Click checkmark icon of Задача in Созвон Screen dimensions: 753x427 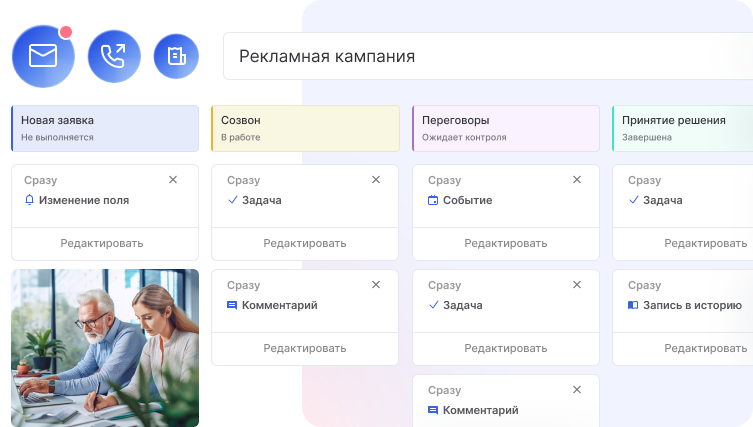click(x=232, y=200)
